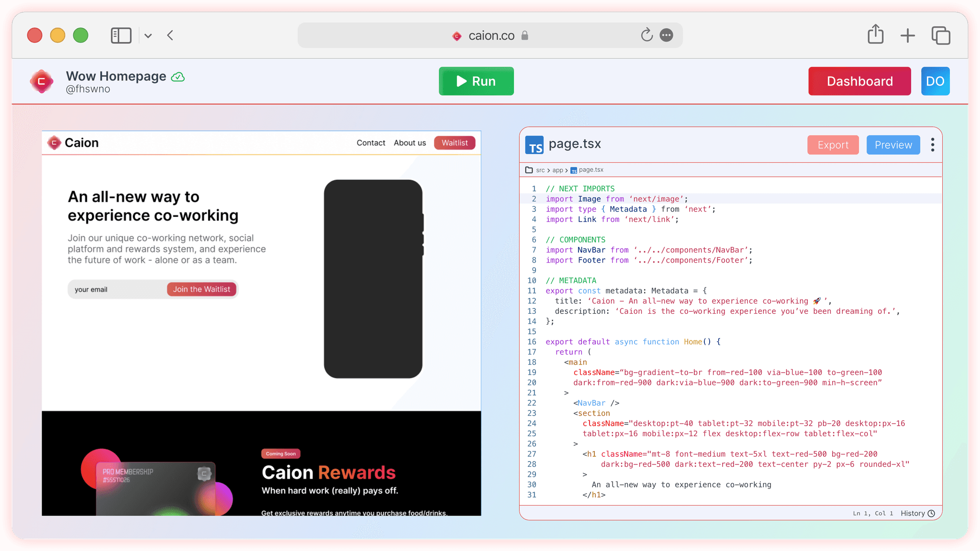980x551 pixels.
Task: Open History via the clock icon
Action: (931, 513)
